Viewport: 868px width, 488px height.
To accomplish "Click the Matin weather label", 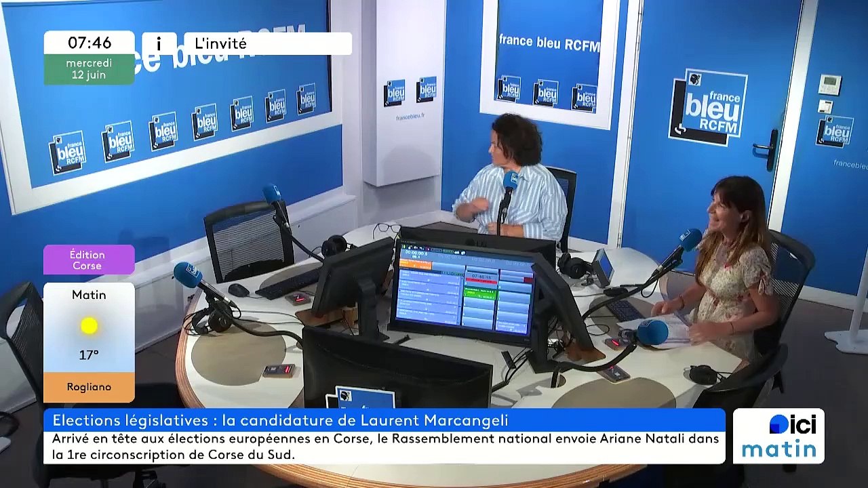I will (x=89, y=295).
